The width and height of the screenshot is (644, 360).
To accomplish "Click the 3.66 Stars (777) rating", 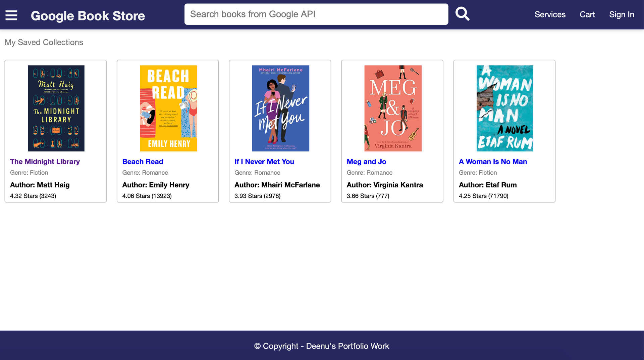I will pyautogui.click(x=368, y=196).
